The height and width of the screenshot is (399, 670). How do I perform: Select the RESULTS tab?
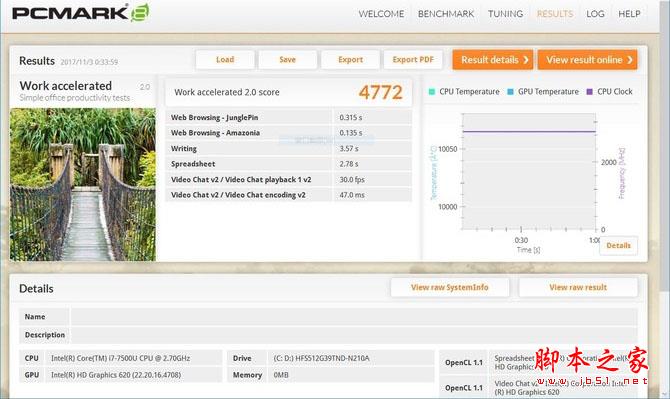[555, 14]
